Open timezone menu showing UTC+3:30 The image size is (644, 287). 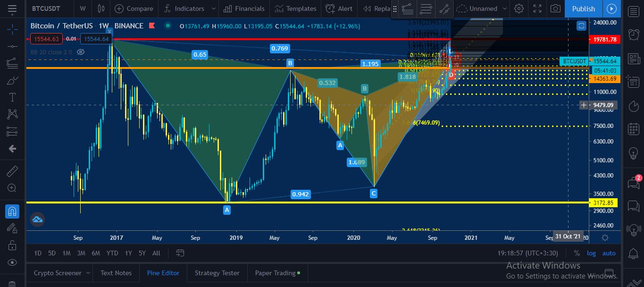(x=527, y=253)
